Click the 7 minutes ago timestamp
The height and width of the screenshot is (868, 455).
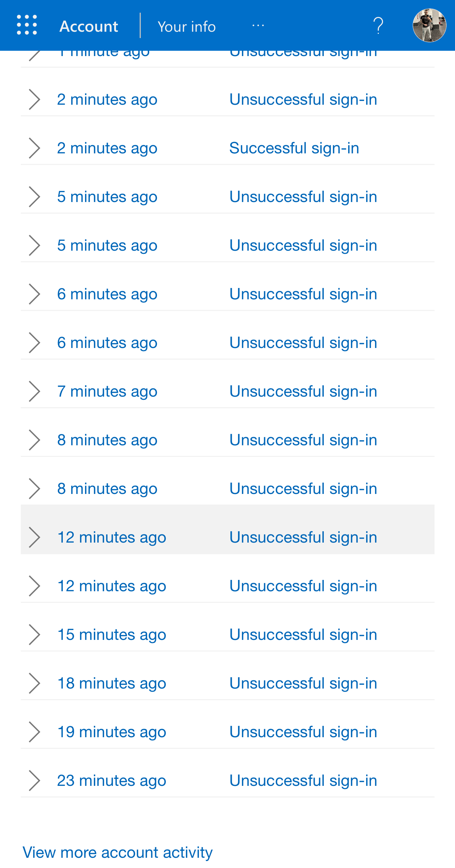(x=107, y=391)
